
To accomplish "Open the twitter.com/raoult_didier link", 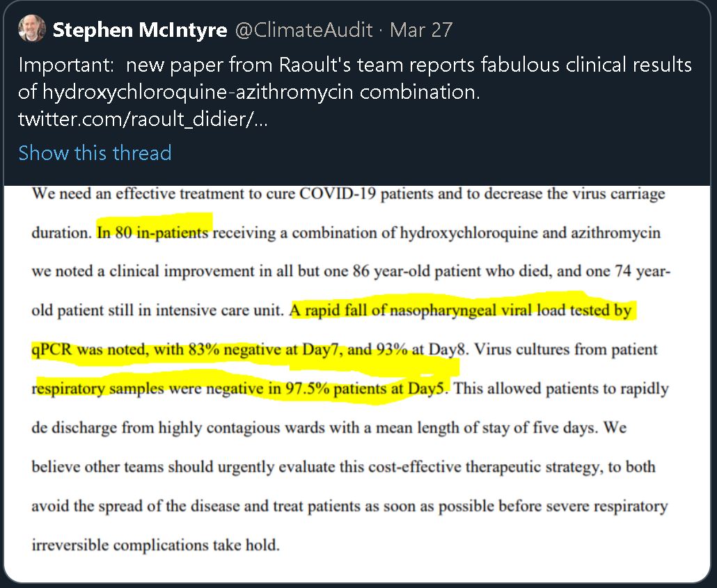I will pos(143,119).
